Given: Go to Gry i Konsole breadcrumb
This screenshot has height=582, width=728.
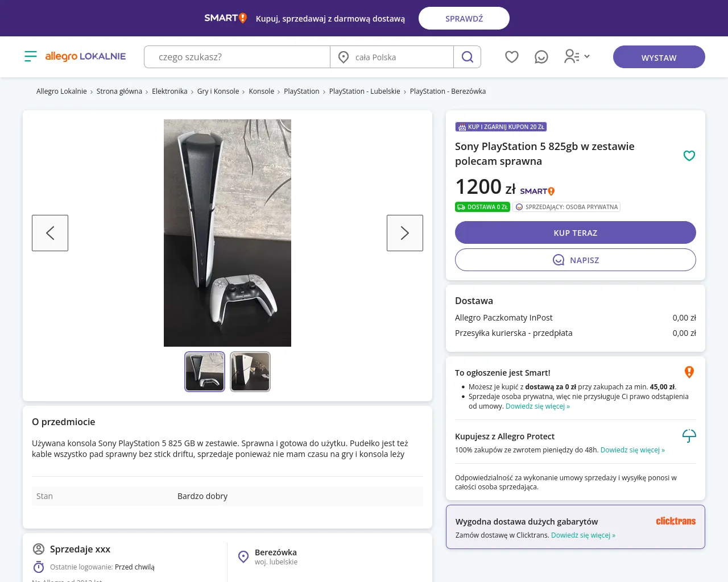Looking at the screenshot, I should point(218,92).
